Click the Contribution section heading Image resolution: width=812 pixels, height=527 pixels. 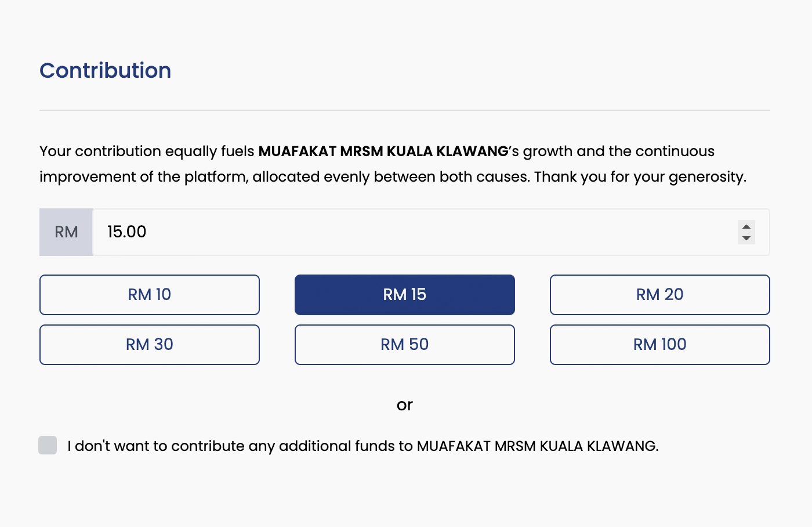(x=106, y=71)
